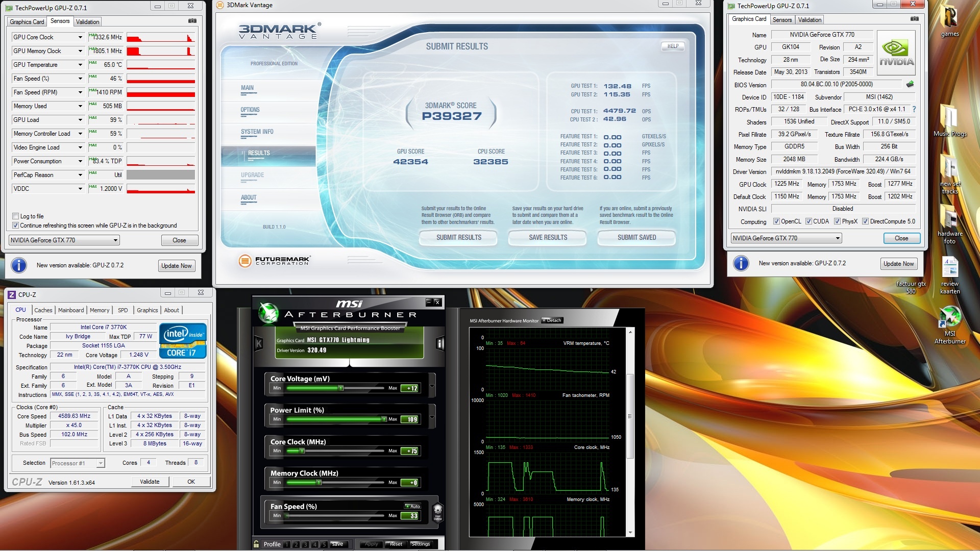Select Afterburner profile slot 2
The height and width of the screenshot is (551, 980).
click(296, 544)
